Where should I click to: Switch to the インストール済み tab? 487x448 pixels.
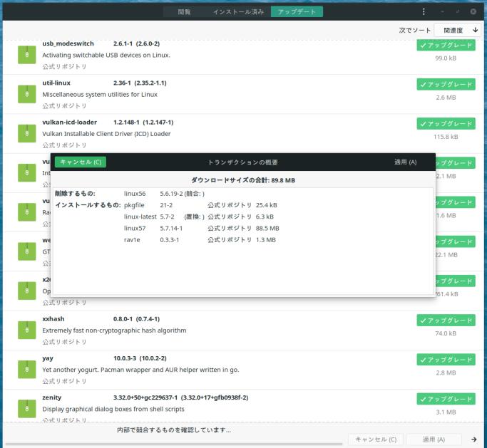[238, 12]
